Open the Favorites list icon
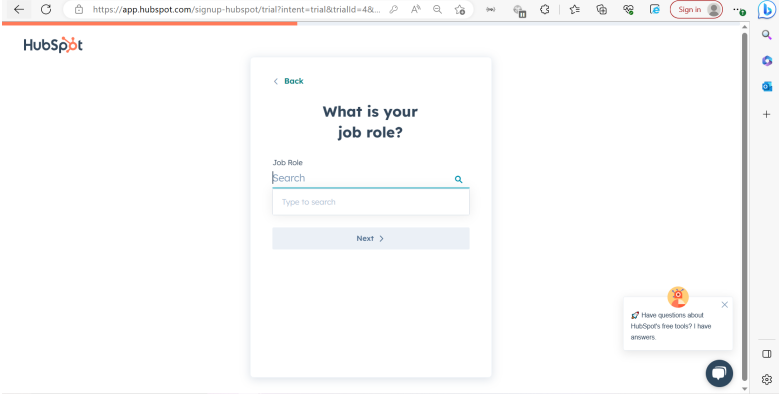 [575, 9]
